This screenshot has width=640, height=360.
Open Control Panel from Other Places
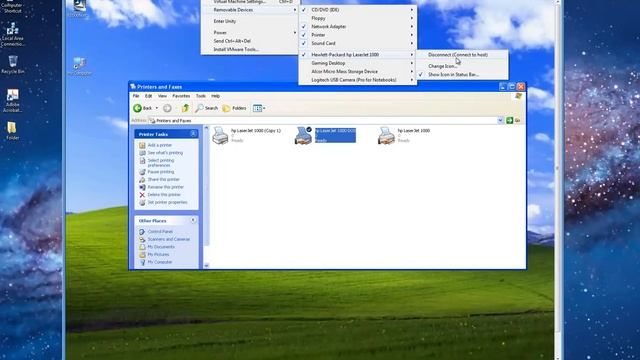(160, 231)
